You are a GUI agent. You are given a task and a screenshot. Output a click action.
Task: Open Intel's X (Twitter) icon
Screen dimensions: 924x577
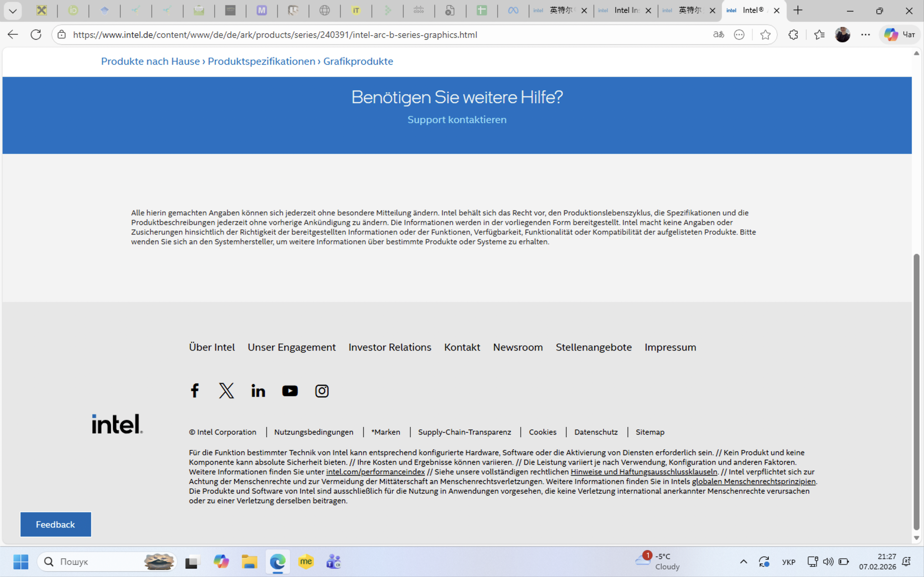227,391
